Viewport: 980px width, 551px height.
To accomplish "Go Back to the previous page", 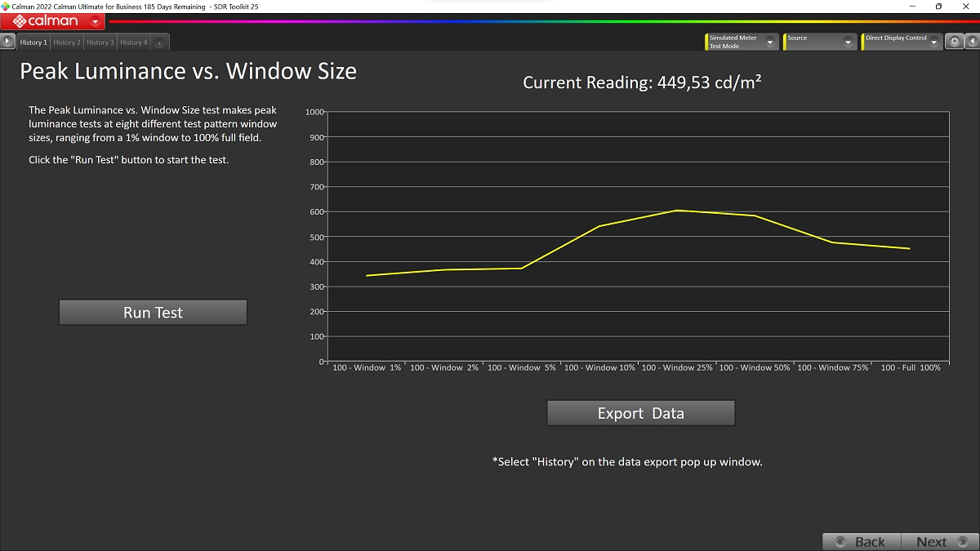I will click(x=862, y=542).
